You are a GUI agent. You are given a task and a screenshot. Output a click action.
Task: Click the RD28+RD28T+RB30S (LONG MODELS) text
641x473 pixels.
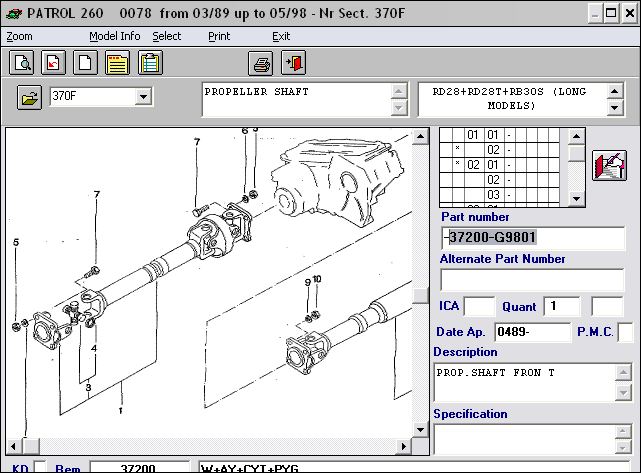509,99
